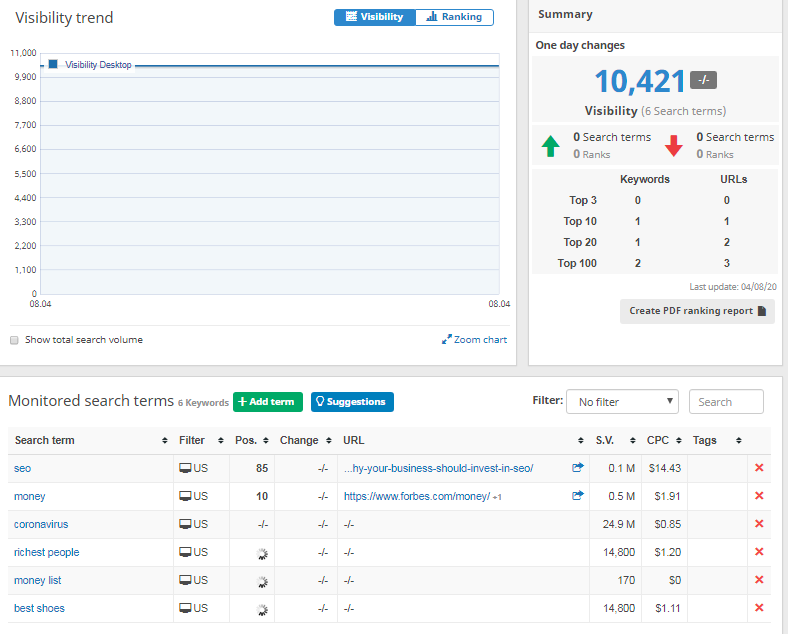This screenshot has height=634, width=788.
Task: Open the money list term link
Action: pos(38,580)
